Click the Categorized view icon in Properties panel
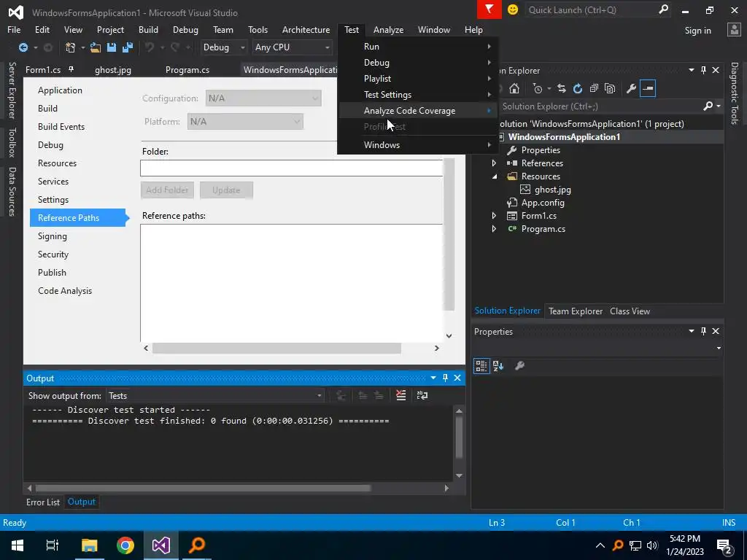747x560 pixels. 481,366
